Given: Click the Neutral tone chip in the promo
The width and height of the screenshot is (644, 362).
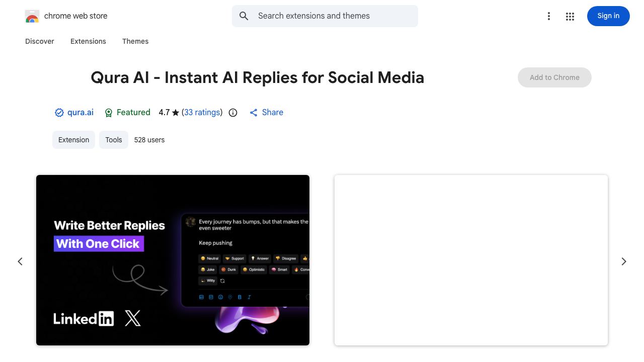Looking at the screenshot, I should [209, 258].
